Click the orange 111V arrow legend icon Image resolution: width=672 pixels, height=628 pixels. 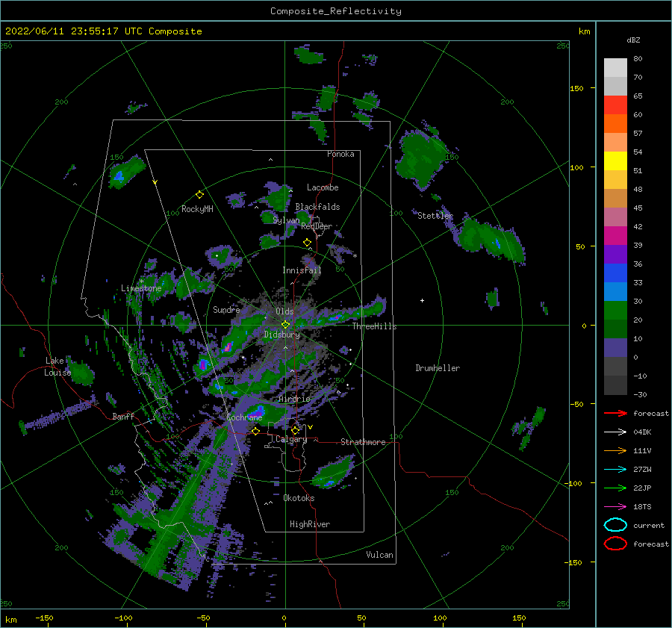615,450
